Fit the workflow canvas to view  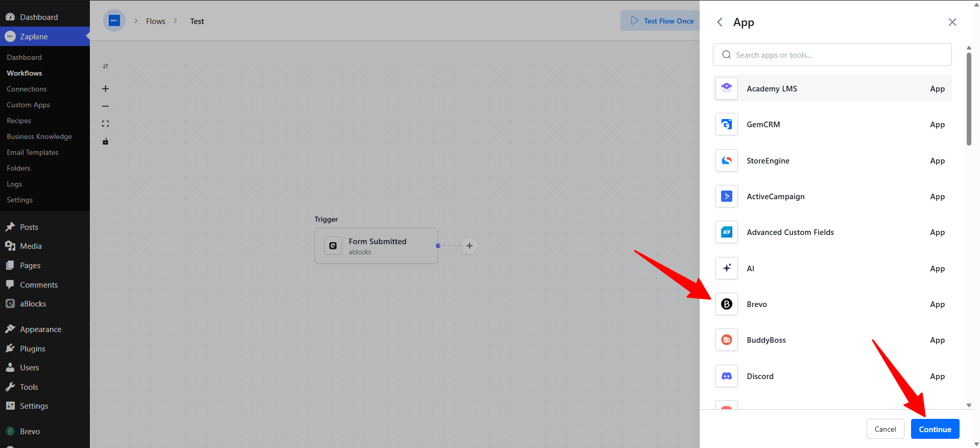click(106, 124)
